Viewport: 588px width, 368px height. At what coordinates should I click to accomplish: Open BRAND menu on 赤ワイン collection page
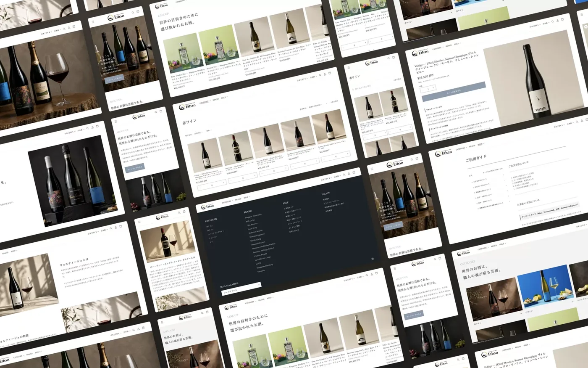coord(216,99)
